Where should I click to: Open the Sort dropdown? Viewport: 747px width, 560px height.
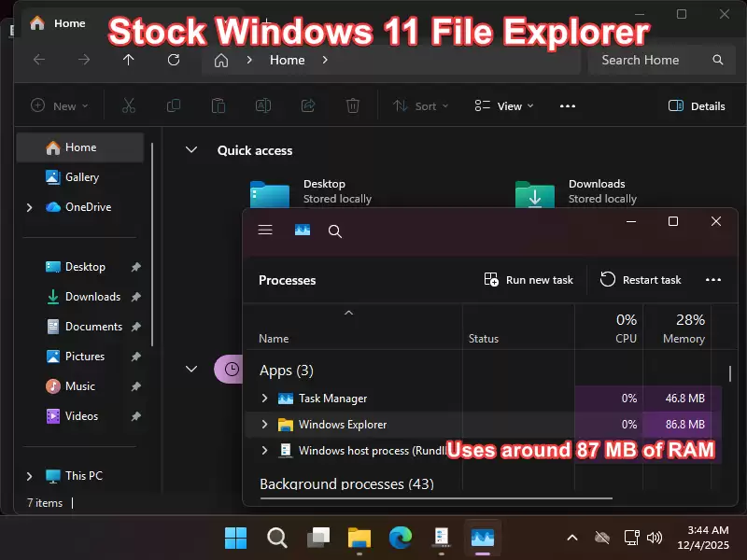(420, 105)
